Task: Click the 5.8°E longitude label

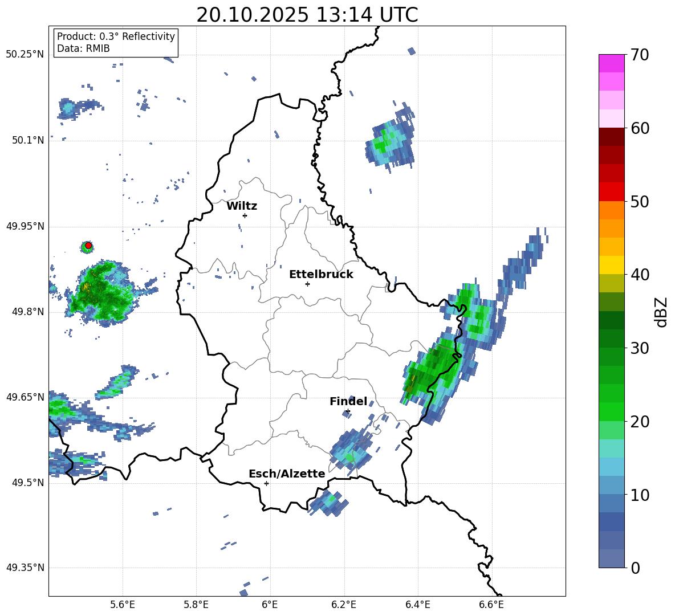Action: click(196, 605)
